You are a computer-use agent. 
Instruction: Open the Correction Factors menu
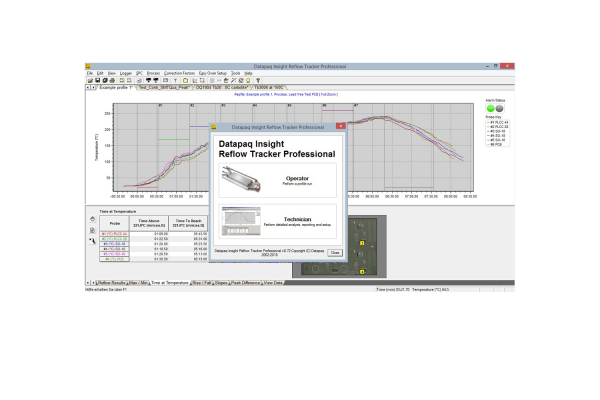click(179, 73)
